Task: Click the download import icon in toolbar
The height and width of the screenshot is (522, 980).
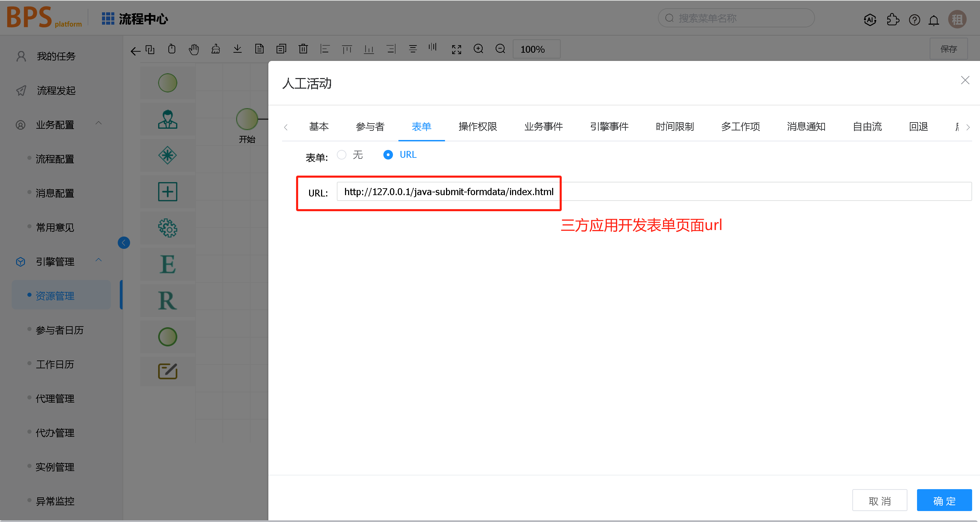Action: 238,49
